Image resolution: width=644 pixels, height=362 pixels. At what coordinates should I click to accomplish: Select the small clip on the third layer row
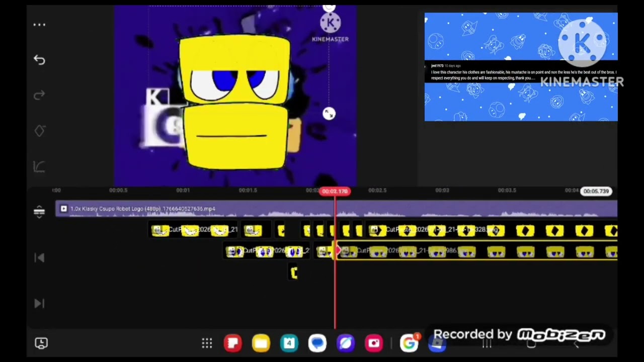294,273
